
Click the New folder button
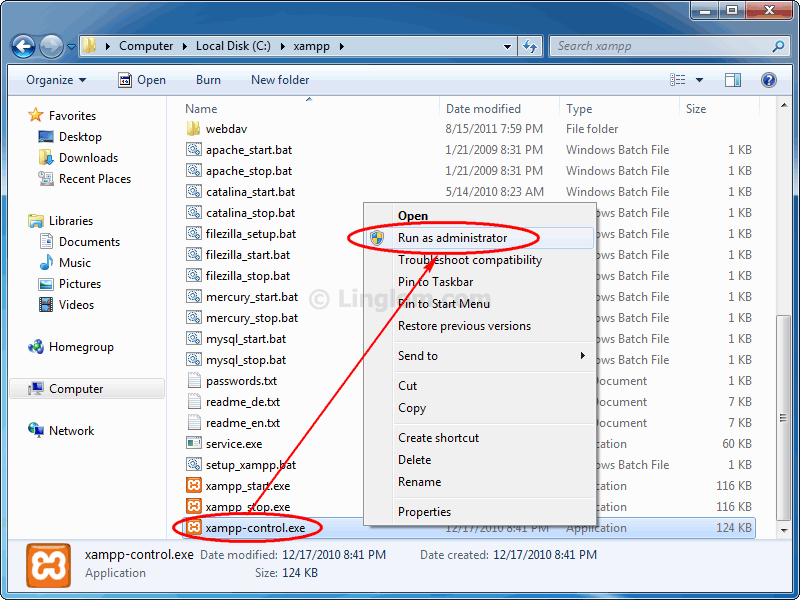pyautogui.click(x=280, y=80)
